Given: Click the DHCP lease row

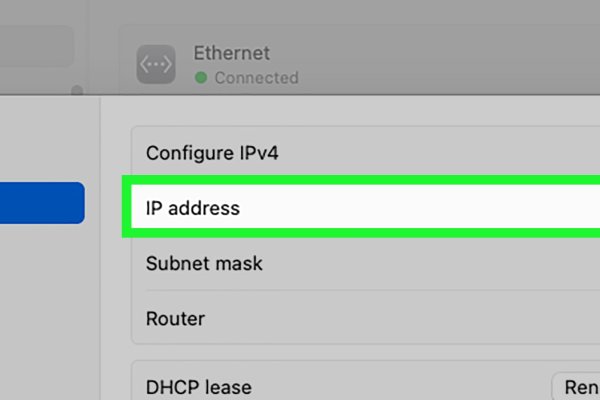Looking at the screenshot, I should point(340,386).
